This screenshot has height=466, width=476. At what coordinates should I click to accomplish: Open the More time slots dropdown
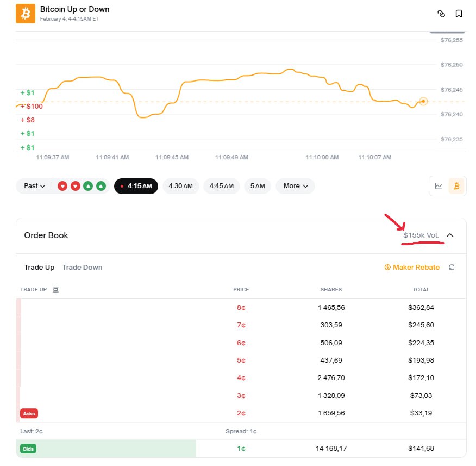(295, 186)
